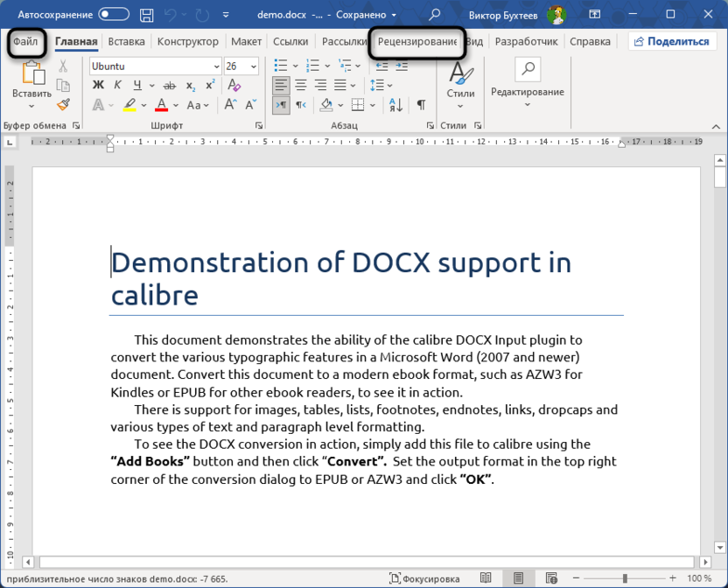This screenshot has width=728, height=588.
Task: Open ribbon display options icon
Action: 595,14
